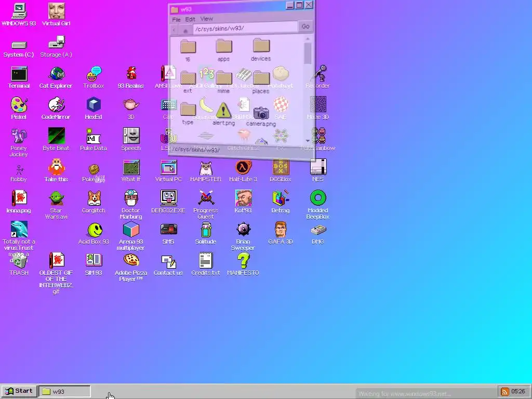Open Contact us icon
The width and height of the screenshot is (532, 399).
coord(168,264)
